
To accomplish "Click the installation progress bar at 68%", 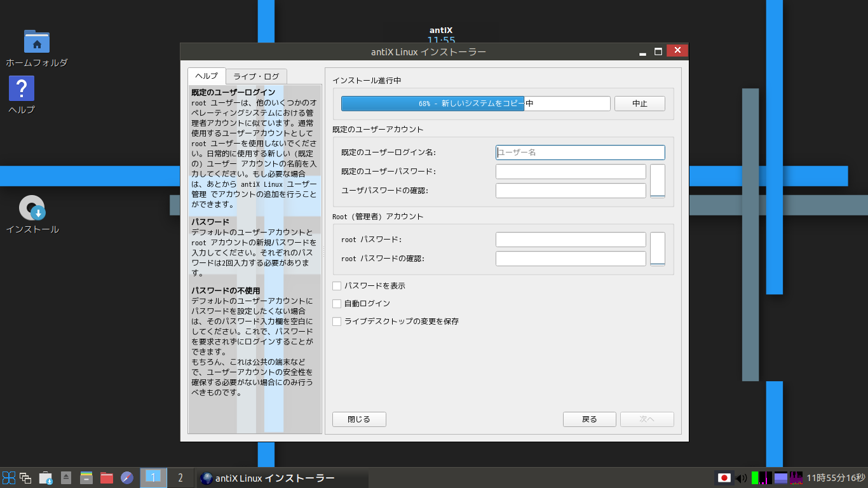I will pos(476,104).
